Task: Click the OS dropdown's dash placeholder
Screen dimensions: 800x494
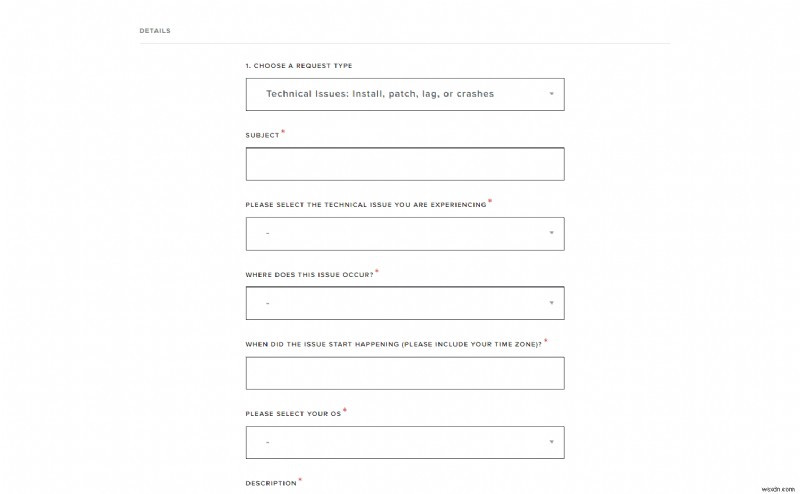Action: tap(268, 442)
